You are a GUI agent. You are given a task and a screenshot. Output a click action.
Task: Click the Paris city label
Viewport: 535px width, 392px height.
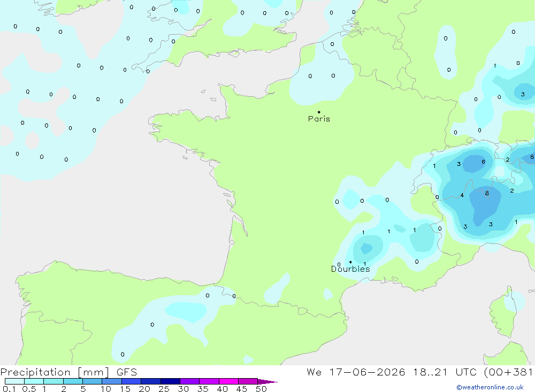coord(319,119)
